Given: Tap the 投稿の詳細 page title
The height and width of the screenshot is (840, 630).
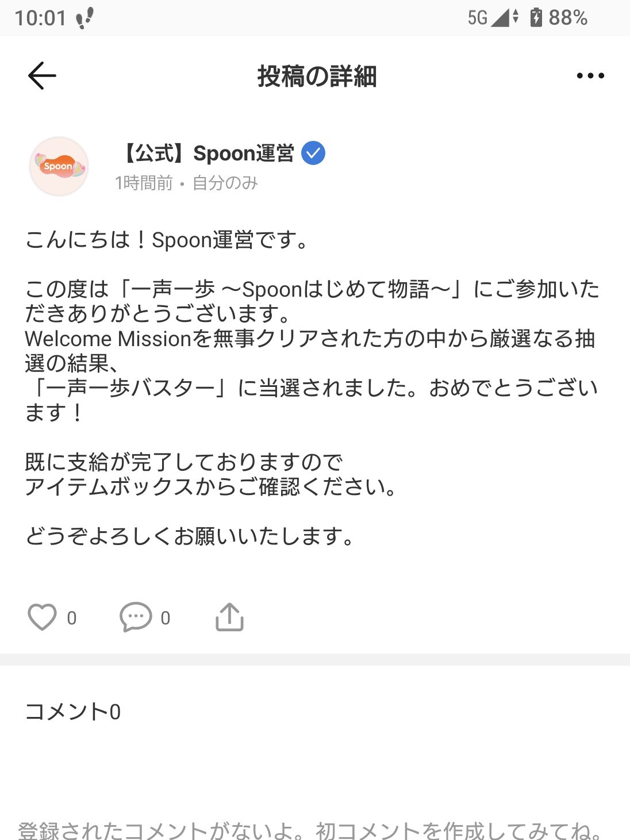Looking at the screenshot, I should click(x=317, y=76).
